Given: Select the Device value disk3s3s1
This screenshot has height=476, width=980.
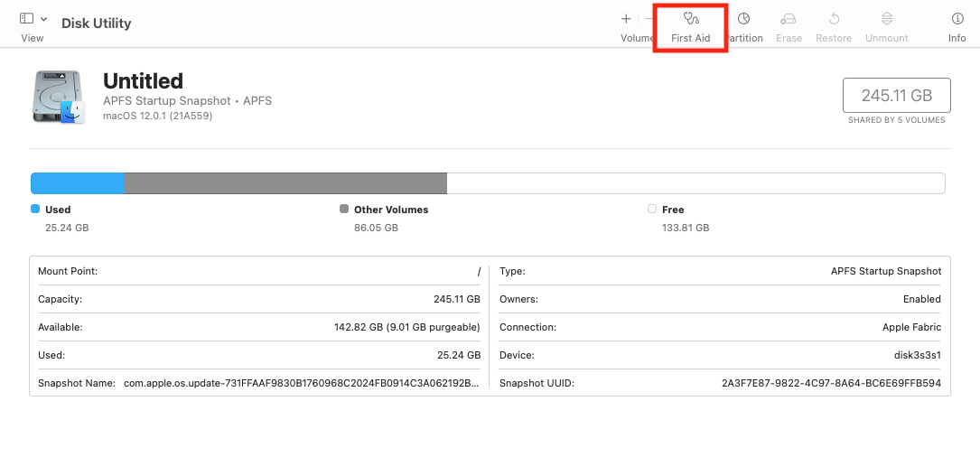Looking at the screenshot, I should [x=918, y=355].
